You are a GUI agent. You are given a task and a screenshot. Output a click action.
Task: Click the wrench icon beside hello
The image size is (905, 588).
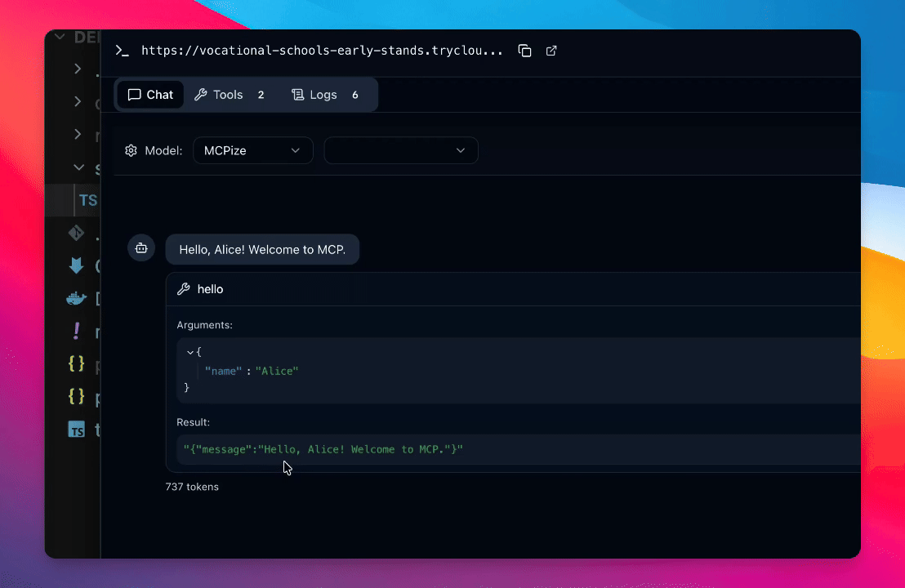(x=184, y=289)
